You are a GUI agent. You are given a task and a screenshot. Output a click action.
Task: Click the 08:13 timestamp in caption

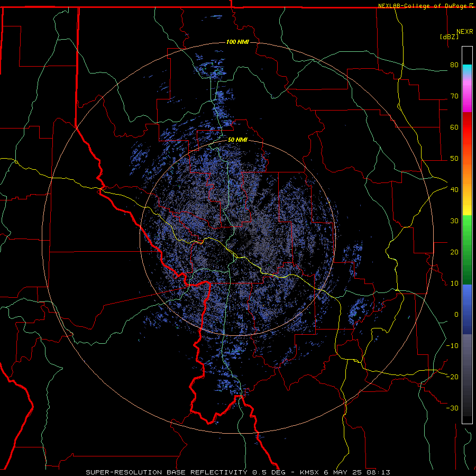click(378, 472)
